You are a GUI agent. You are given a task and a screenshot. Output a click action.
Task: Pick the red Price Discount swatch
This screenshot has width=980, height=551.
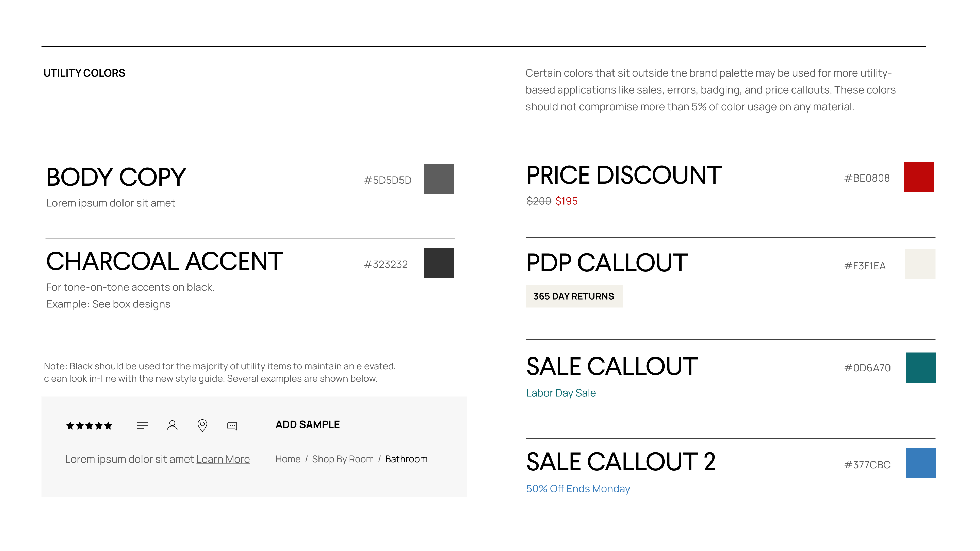click(918, 177)
